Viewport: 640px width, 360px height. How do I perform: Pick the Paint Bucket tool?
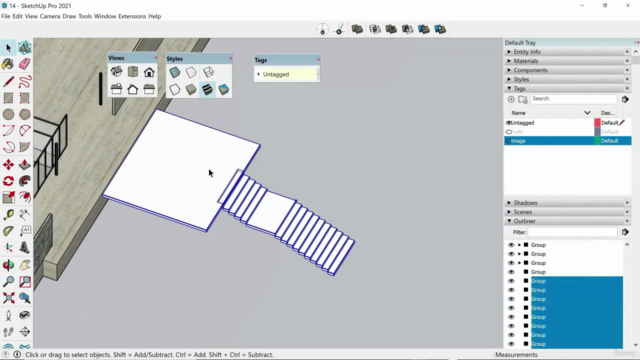(8, 64)
